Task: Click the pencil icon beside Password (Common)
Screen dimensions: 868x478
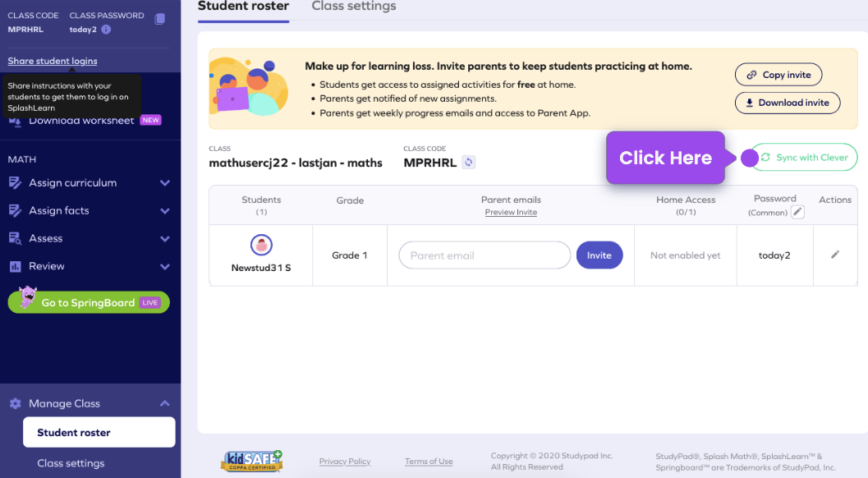Action: [797, 211]
